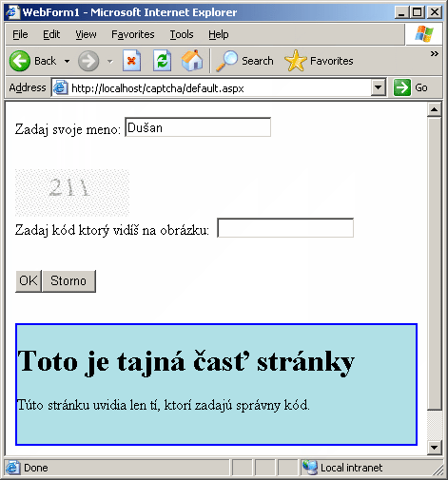Click the green Back arrow icon

(x=20, y=61)
